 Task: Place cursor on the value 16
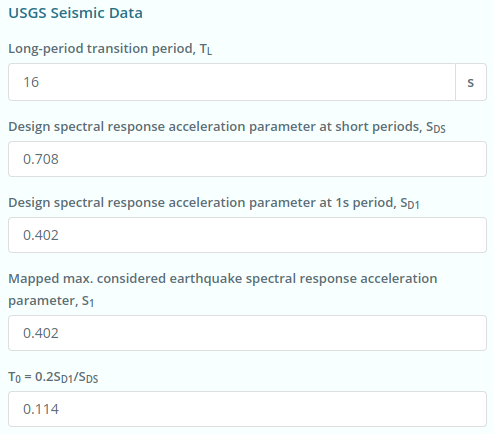coord(31,82)
